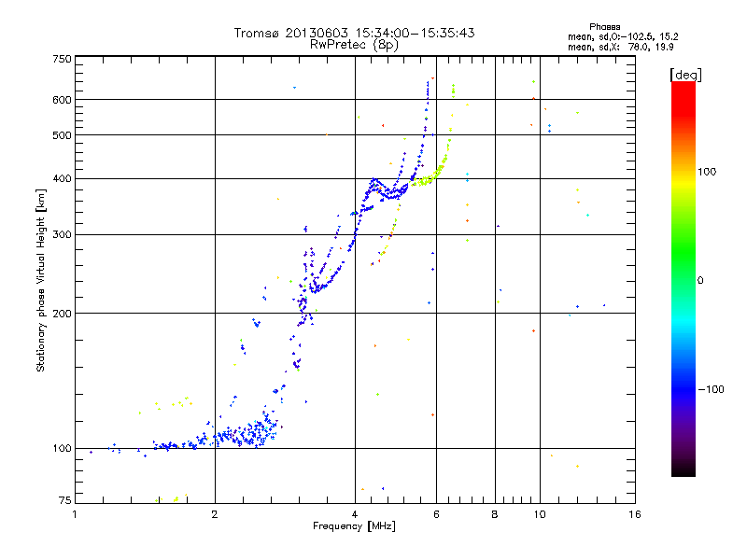Click x-axis tick label '6'
Image resolution: width=747 pixels, height=560 pixels.
436,514
